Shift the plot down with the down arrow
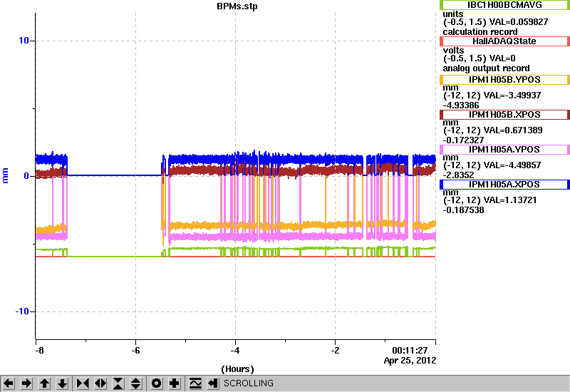This screenshot has height=392, width=570. 62,383
